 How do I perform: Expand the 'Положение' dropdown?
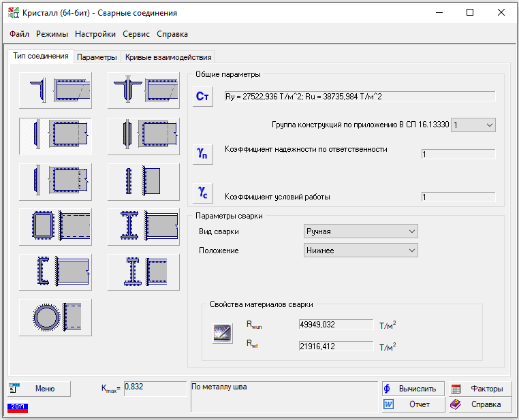(360, 251)
